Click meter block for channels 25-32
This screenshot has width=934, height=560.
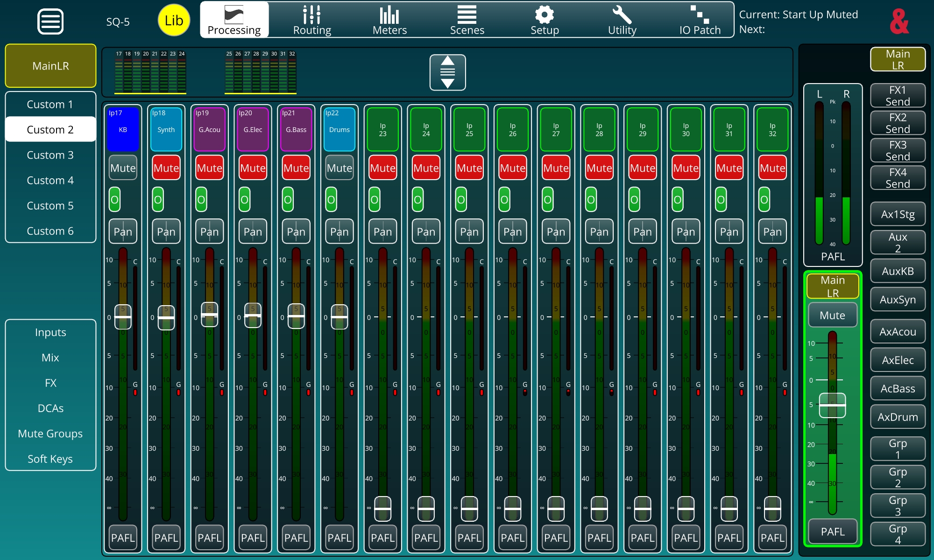pos(261,72)
